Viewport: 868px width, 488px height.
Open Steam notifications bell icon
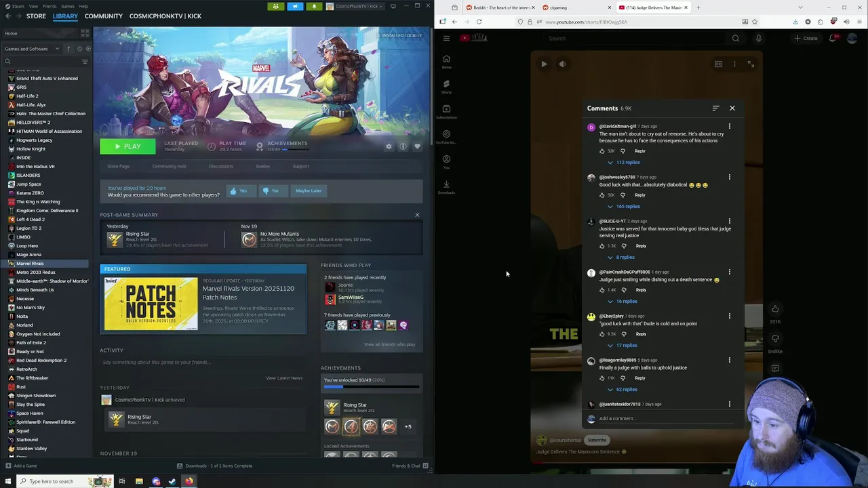pos(314,6)
